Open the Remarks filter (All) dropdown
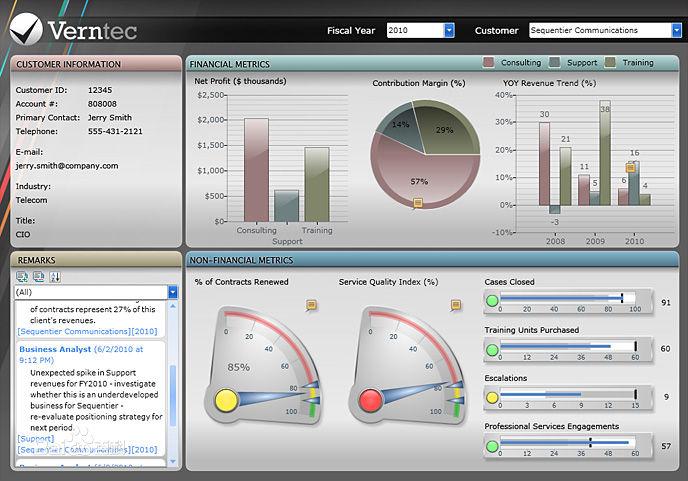The width and height of the screenshot is (688, 481). pyautogui.click(x=173, y=292)
